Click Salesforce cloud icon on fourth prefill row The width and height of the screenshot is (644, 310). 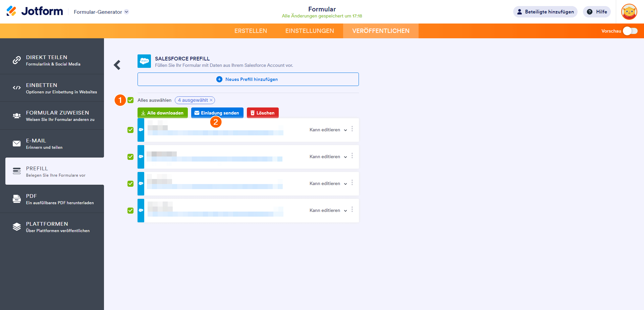(x=141, y=210)
